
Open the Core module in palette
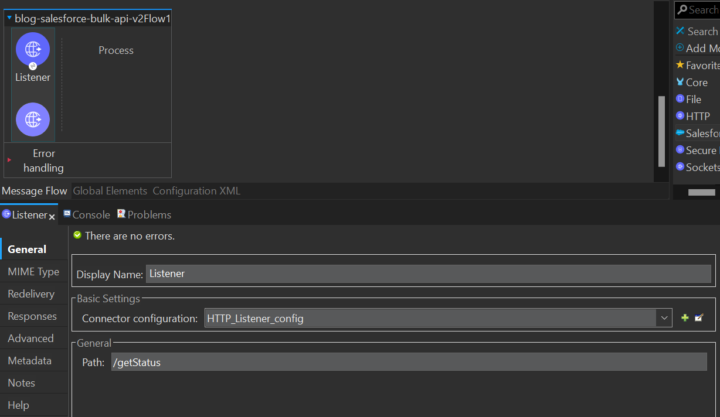695,82
